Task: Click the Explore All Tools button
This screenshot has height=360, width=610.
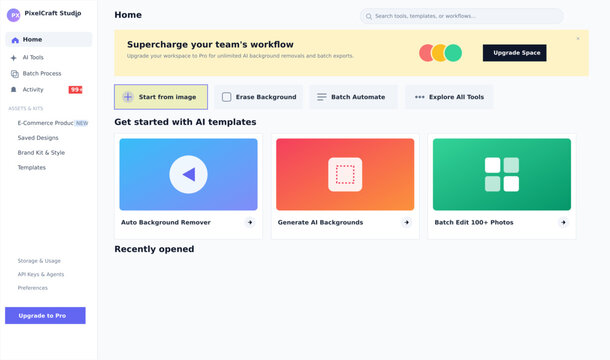Action: [x=449, y=97]
